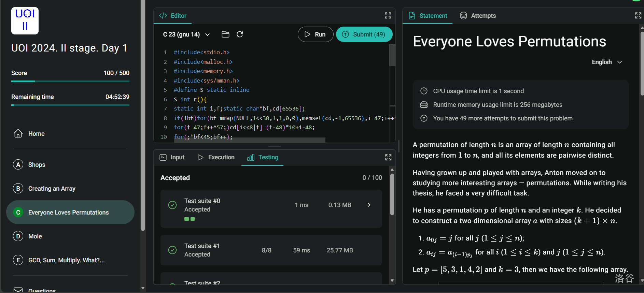This screenshot has width=644, height=293.
Task: Open the English language selector
Action: (x=607, y=62)
